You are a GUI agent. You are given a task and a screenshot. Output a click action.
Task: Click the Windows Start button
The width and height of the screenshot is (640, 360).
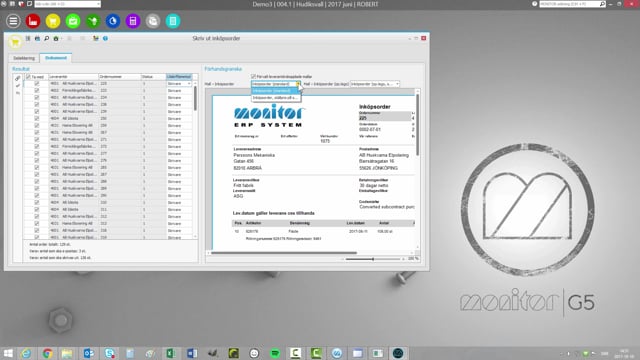coord(8,353)
